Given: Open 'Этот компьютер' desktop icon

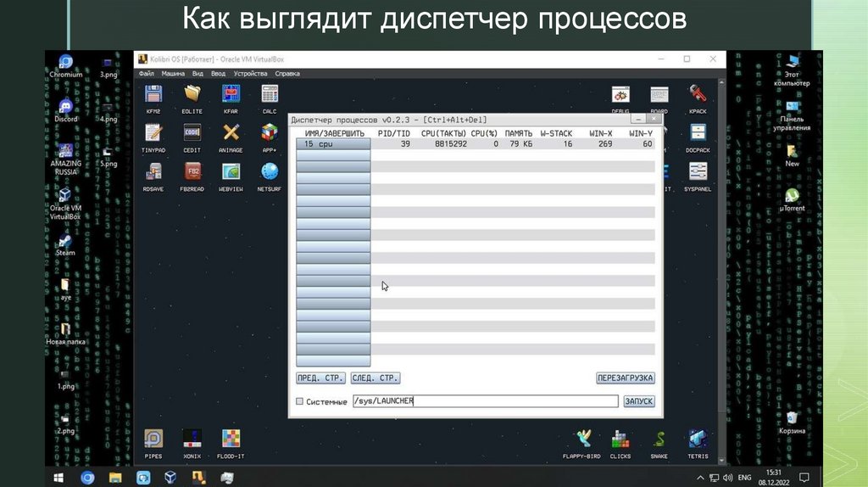Looking at the screenshot, I should tap(793, 61).
